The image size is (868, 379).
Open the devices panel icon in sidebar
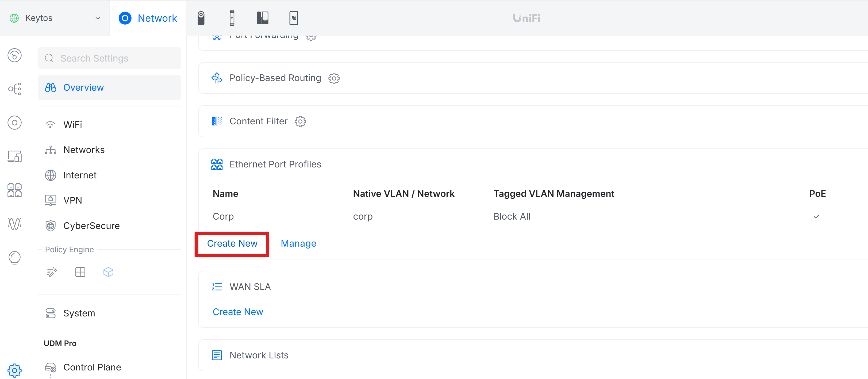15,122
